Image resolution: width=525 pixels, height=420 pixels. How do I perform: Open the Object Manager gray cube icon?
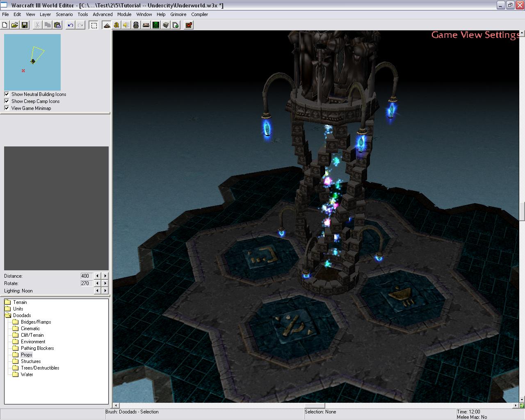(x=166, y=25)
